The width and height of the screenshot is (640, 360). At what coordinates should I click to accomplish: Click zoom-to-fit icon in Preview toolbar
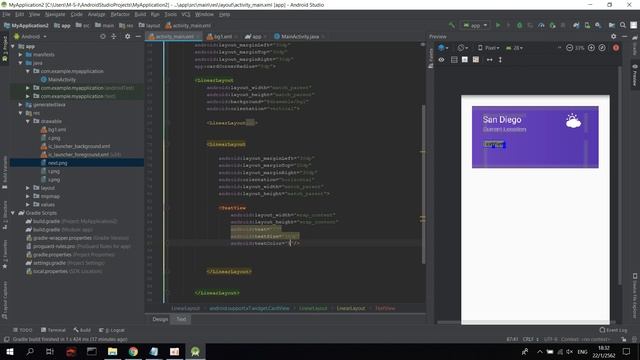click(602, 48)
